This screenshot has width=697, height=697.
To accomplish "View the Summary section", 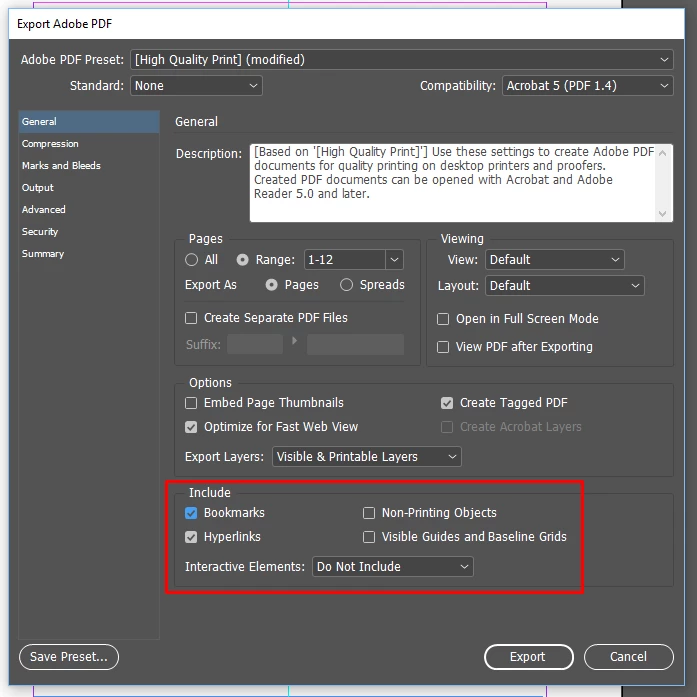I will 89,254.
